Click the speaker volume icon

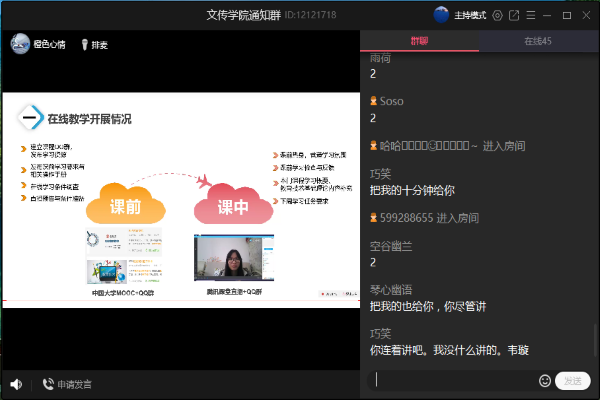click(x=16, y=384)
